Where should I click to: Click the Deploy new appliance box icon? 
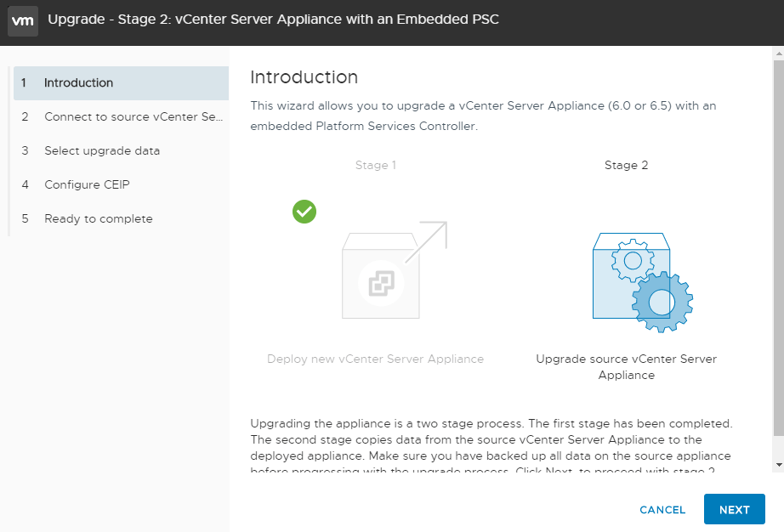point(380,275)
